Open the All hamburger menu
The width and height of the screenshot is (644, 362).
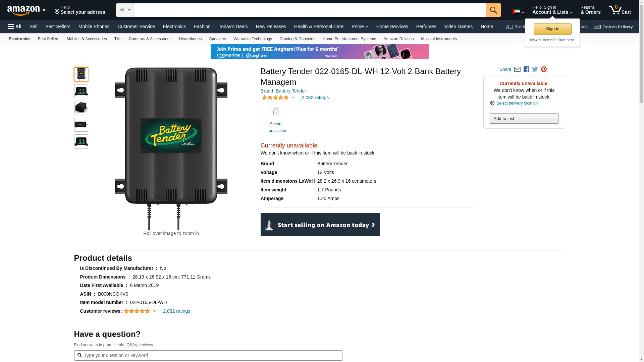[x=15, y=26]
